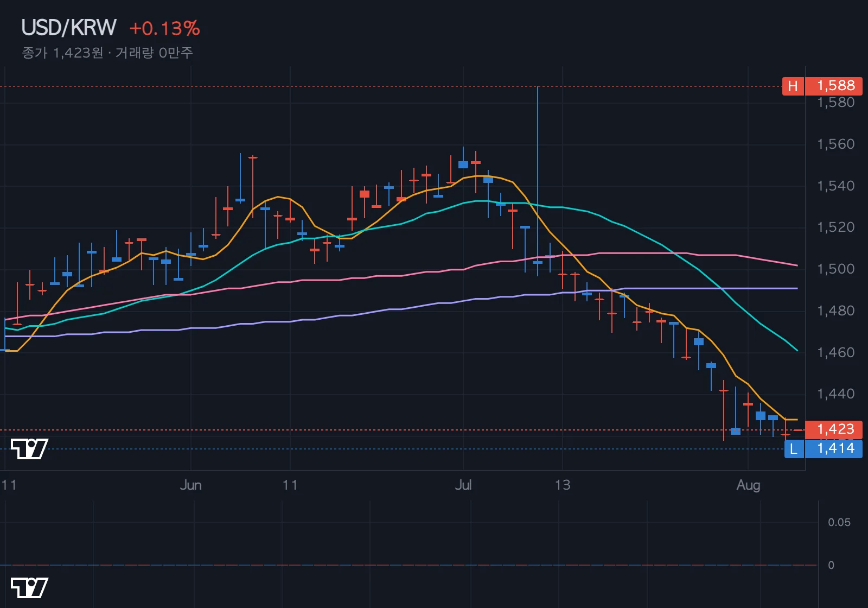The image size is (868, 608).
Task: Click the Jun label on time axis
Action: [x=190, y=485]
